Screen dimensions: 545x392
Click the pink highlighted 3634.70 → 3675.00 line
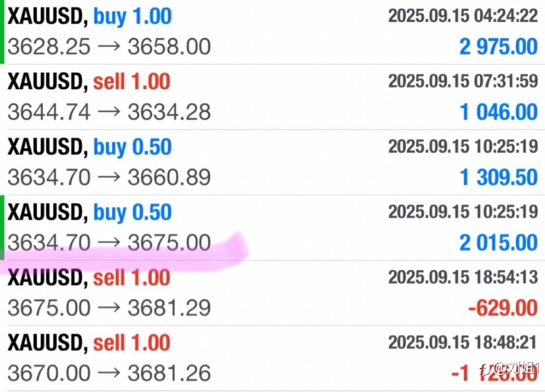point(109,242)
